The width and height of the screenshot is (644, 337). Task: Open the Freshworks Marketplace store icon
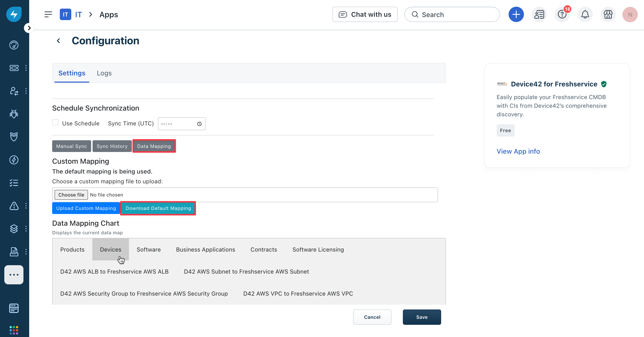[x=608, y=14]
